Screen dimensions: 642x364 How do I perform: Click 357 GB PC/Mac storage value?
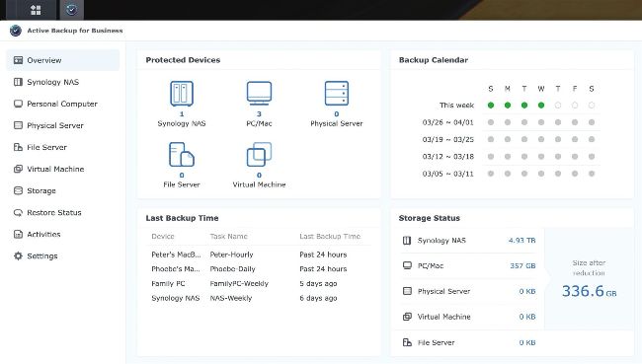(x=522, y=265)
